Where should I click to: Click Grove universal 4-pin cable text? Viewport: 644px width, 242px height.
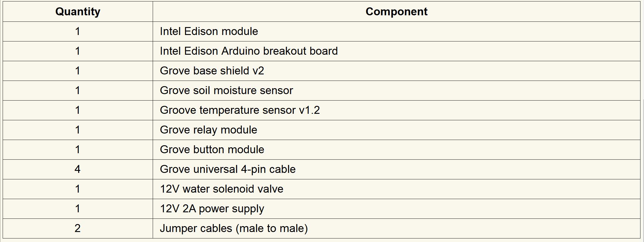click(x=228, y=169)
